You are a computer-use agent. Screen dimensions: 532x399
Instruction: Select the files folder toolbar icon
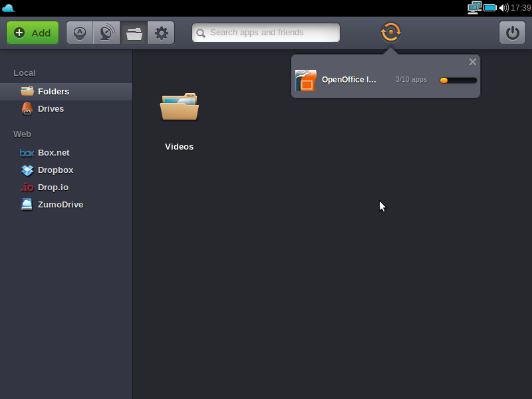click(x=134, y=33)
